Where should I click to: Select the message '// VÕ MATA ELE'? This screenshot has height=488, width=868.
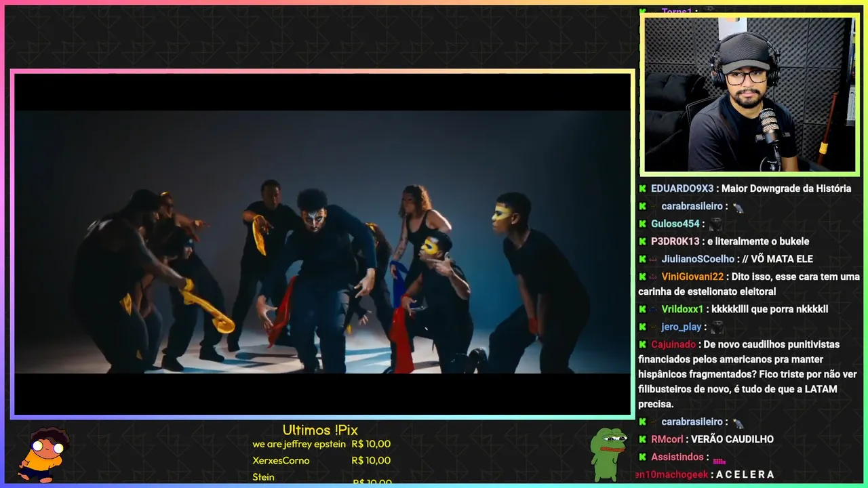(x=778, y=259)
